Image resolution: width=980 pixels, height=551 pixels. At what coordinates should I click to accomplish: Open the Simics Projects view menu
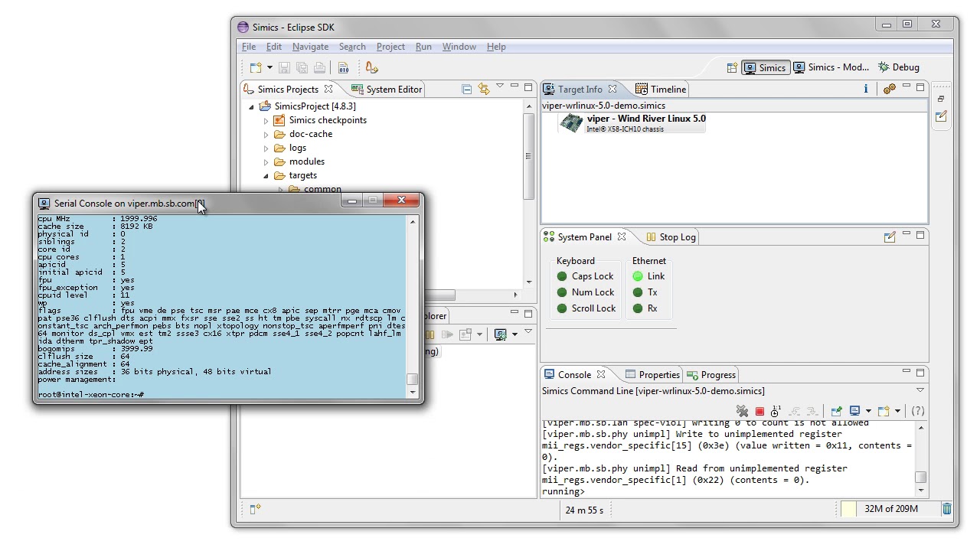[x=500, y=86]
